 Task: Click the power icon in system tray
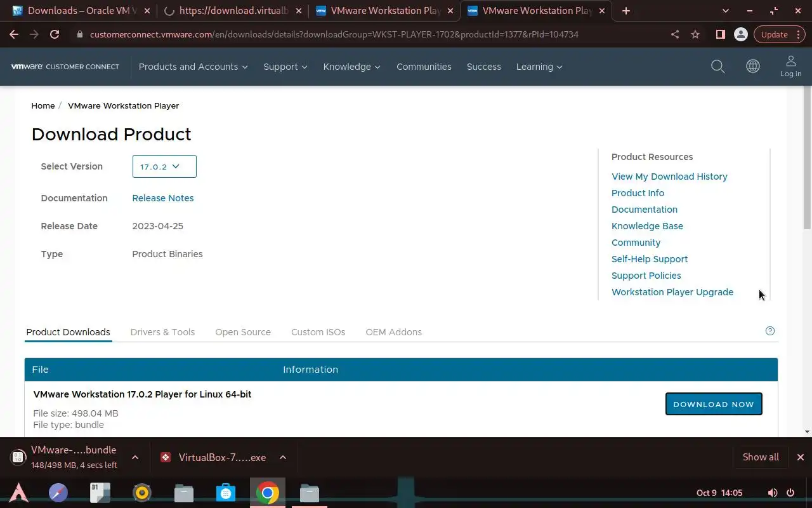click(x=790, y=493)
